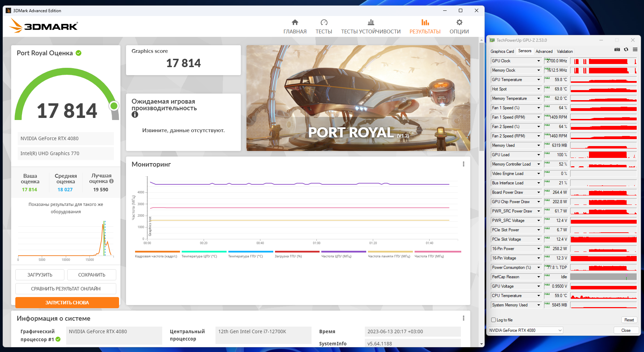Image resolution: width=644 pixels, height=352 pixels.
Task: Click 3DMark vertical scrollbar thumb
Action: coord(481,97)
